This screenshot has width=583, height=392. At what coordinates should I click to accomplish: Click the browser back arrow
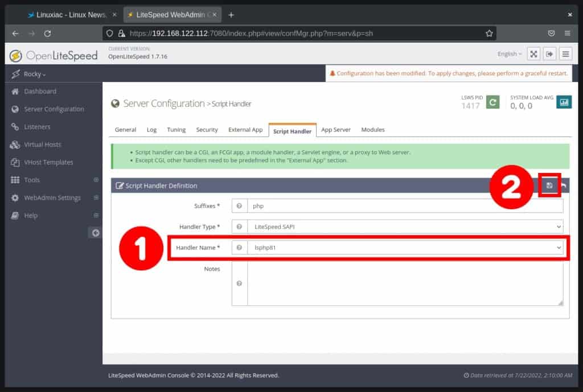point(15,34)
